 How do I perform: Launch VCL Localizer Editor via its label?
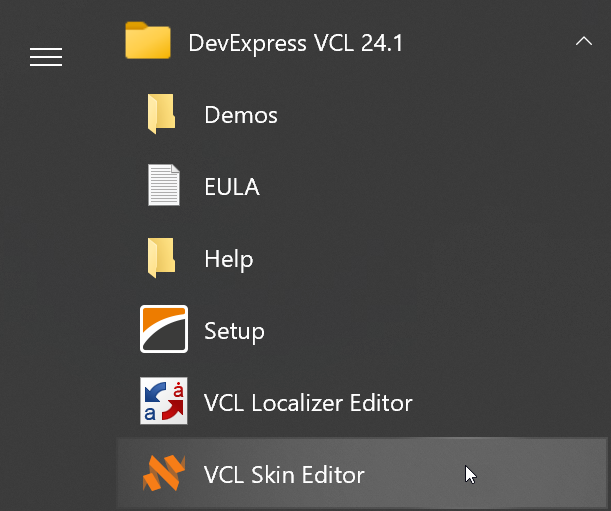[308, 403]
